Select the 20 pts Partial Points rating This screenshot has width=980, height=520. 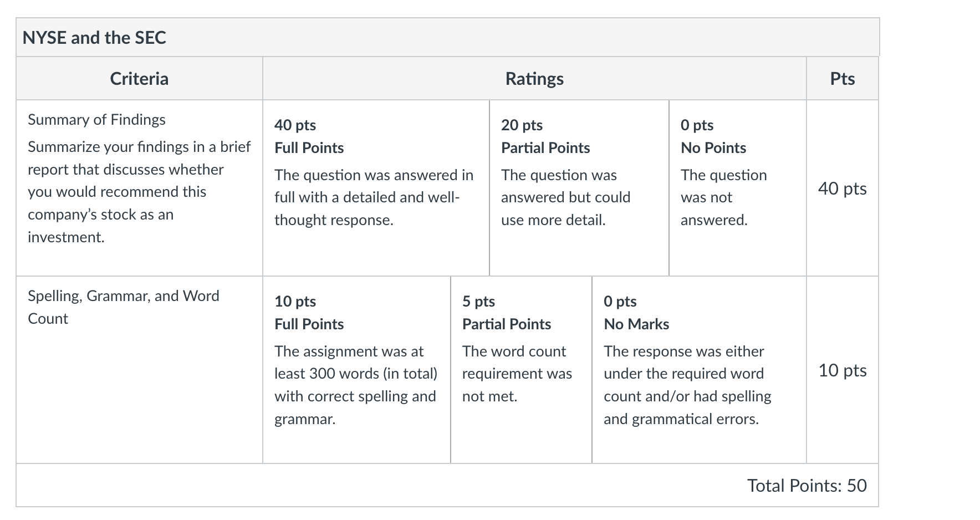(x=579, y=188)
